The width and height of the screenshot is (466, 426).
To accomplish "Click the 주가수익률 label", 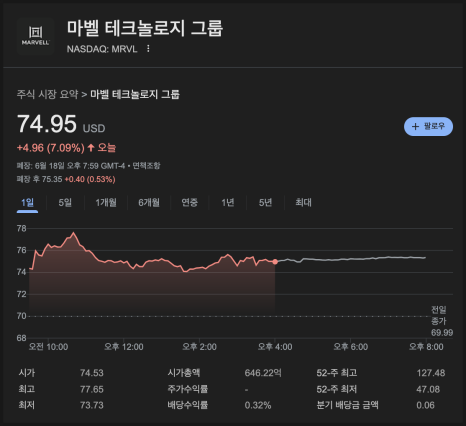I will (x=188, y=389).
